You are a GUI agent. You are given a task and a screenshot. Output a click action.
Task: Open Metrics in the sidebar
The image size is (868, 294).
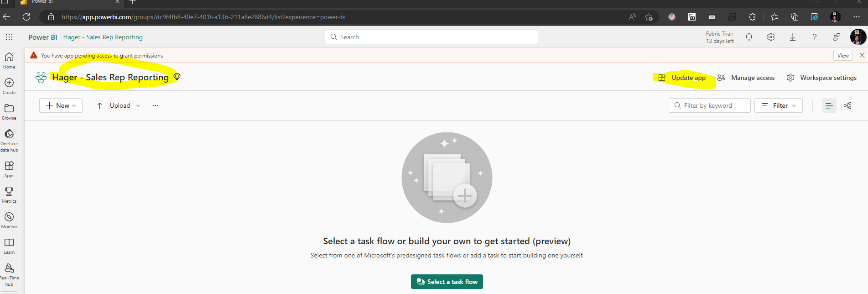point(9,194)
